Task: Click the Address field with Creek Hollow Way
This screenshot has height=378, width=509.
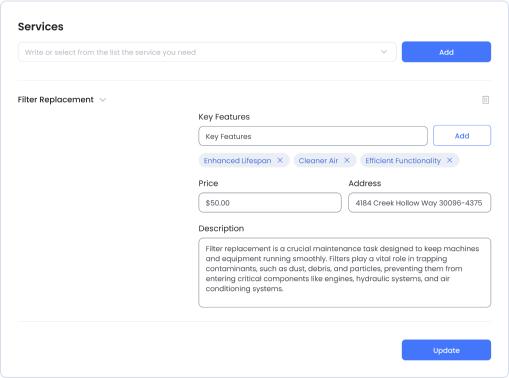Action: [x=419, y=203]
